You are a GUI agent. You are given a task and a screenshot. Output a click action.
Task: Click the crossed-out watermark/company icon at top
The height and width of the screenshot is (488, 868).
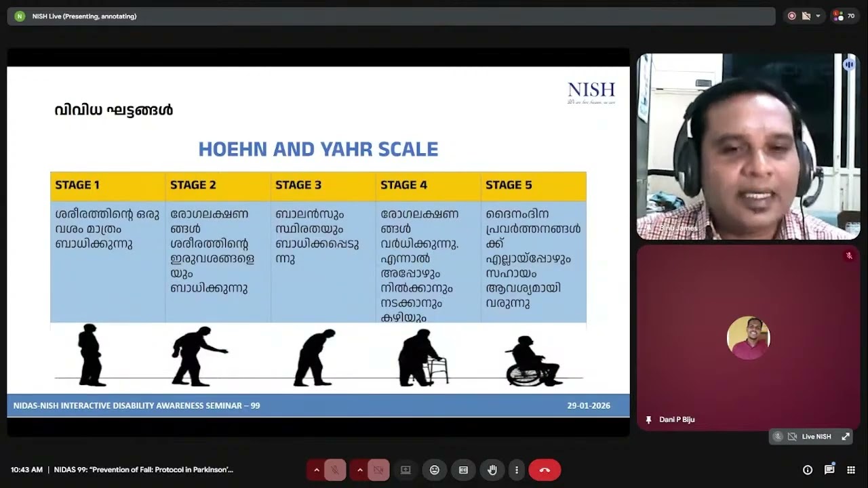click(x=806, y=16)
